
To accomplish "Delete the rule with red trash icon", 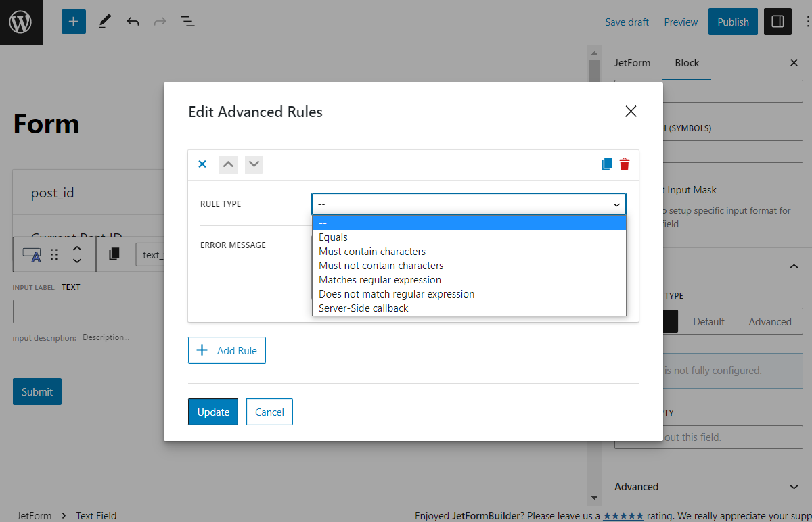I will coord(625,164).
